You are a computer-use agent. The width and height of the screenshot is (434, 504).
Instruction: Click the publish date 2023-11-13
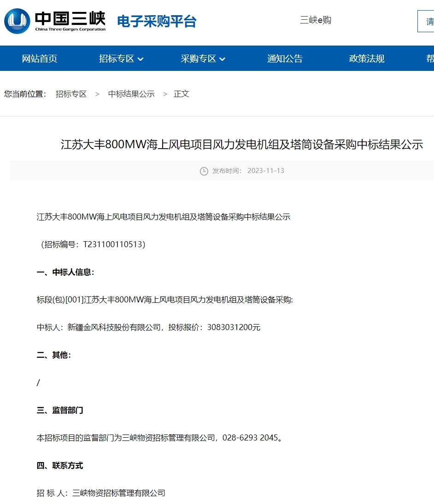266,171
